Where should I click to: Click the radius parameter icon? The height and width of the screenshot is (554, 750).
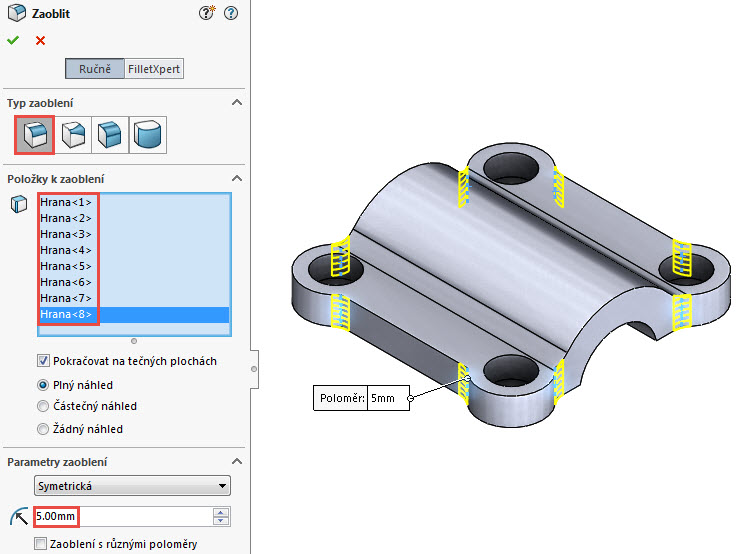(19, 517)
